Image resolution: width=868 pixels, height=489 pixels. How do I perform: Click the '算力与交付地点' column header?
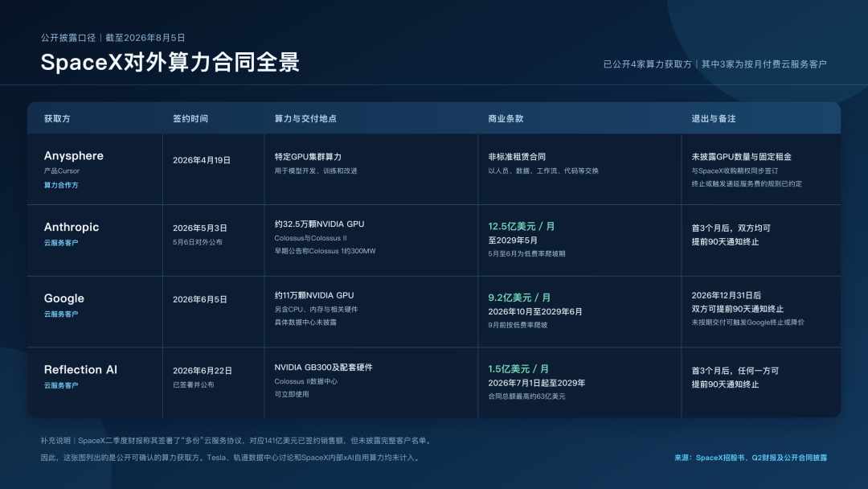click(305, 118)
